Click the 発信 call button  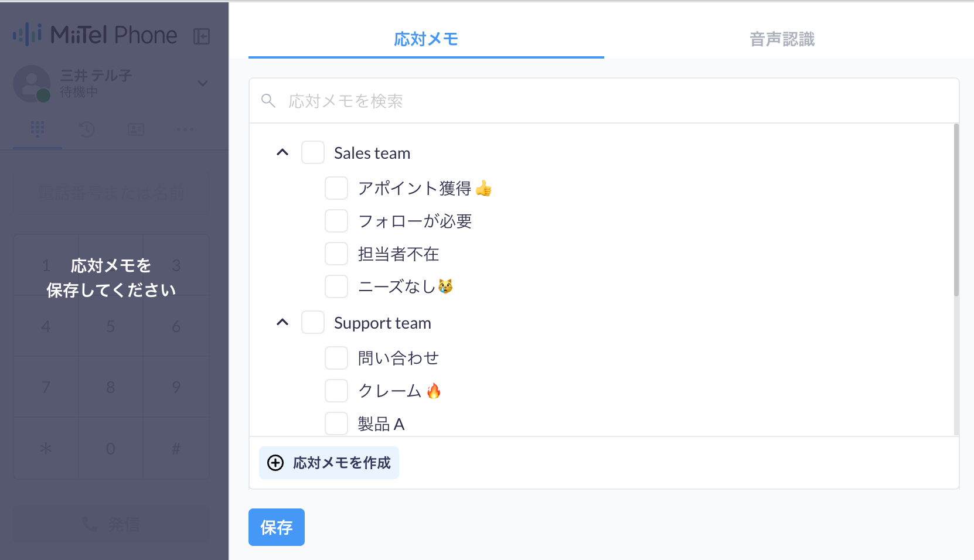(x=111, y=524)
